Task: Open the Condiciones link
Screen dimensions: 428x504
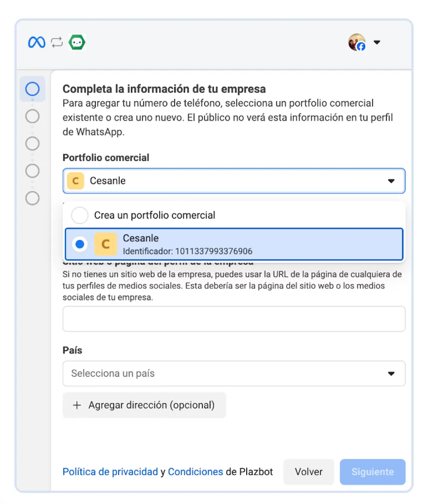Action: 196,472
